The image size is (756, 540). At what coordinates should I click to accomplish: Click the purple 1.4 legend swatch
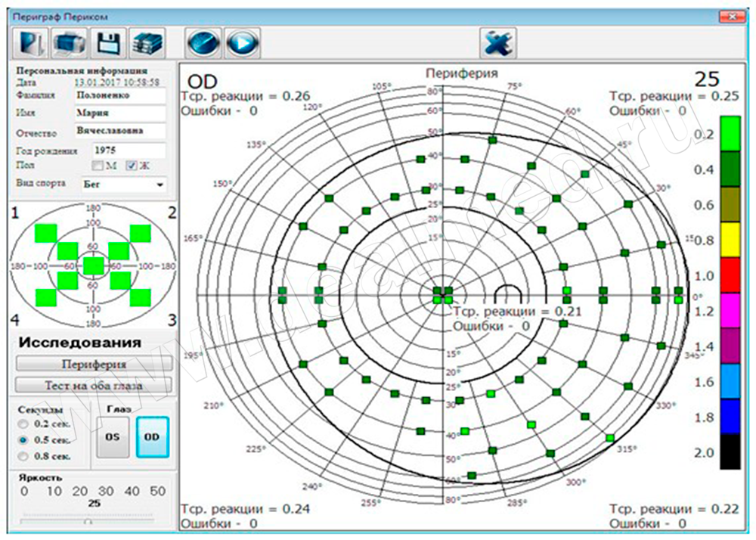pyautogui.click(x=730, y=346)
